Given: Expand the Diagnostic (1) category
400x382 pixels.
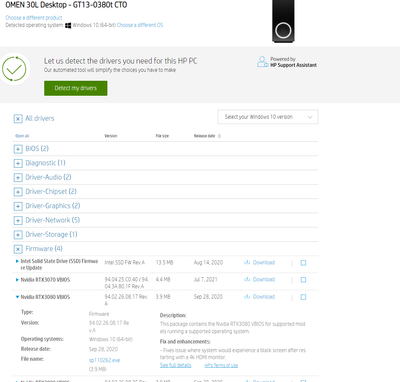Looking at the screenshot, I should (18, 163).
